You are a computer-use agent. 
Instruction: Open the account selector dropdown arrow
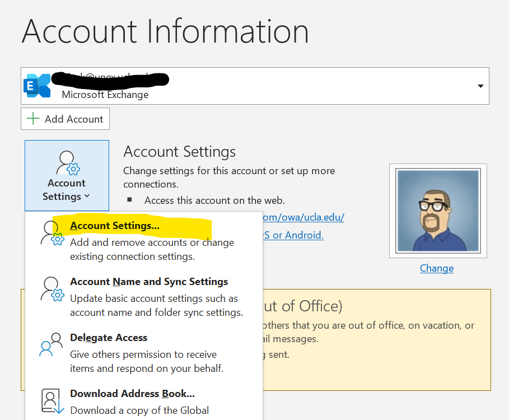480,86
